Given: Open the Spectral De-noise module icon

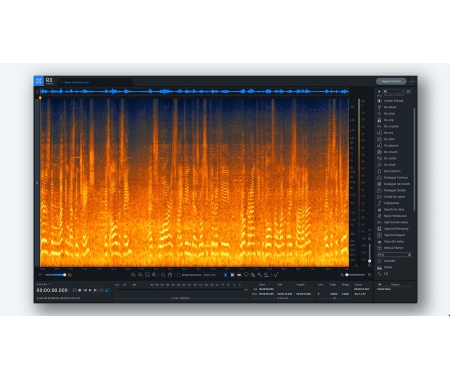Looking at the screenshot, I should [379, 222].
